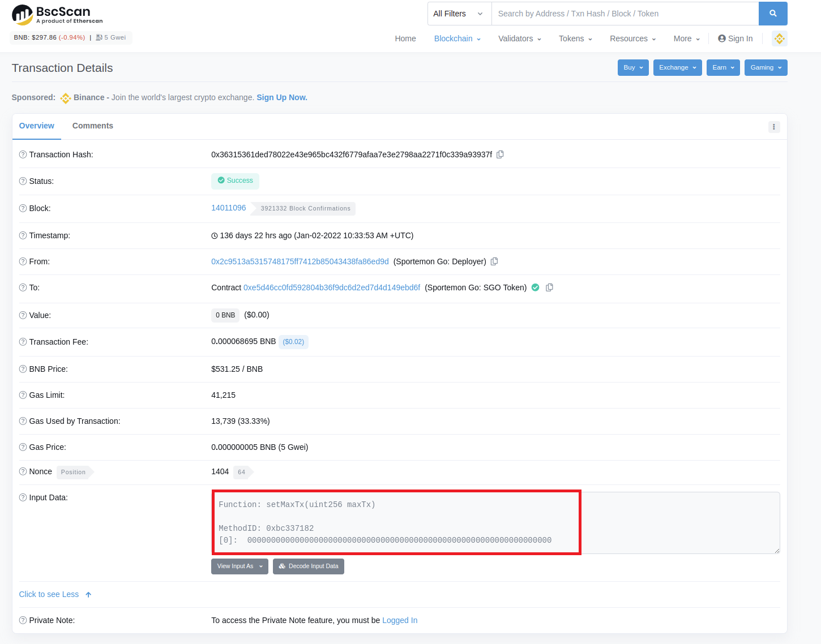Open the Earn dropdown button

click(723, 67)
